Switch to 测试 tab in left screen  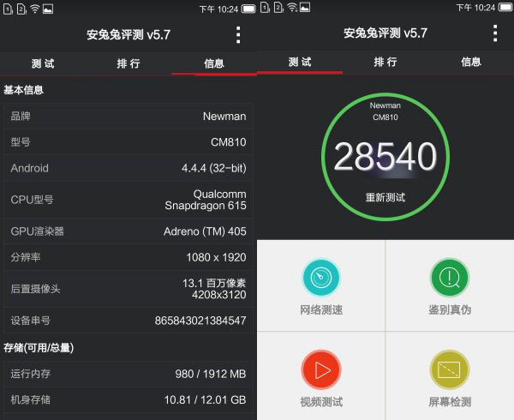(43, 63)
